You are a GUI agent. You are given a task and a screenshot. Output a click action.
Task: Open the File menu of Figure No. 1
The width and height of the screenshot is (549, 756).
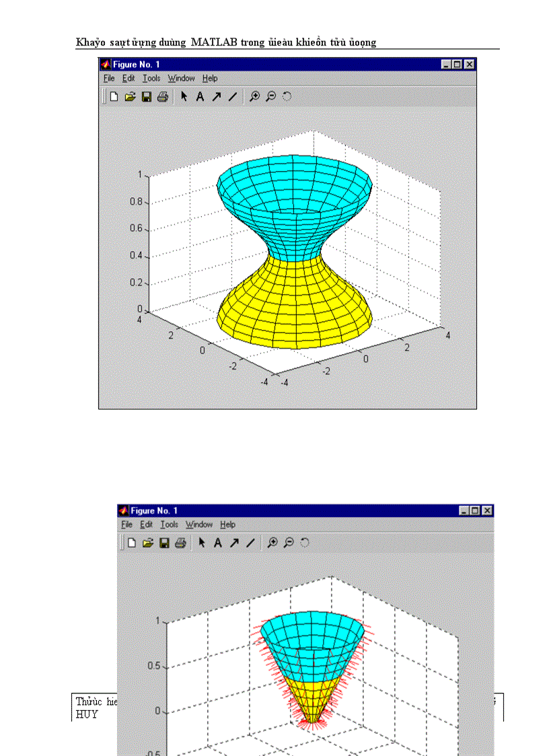pyautogui.click(x=108, y=78)
